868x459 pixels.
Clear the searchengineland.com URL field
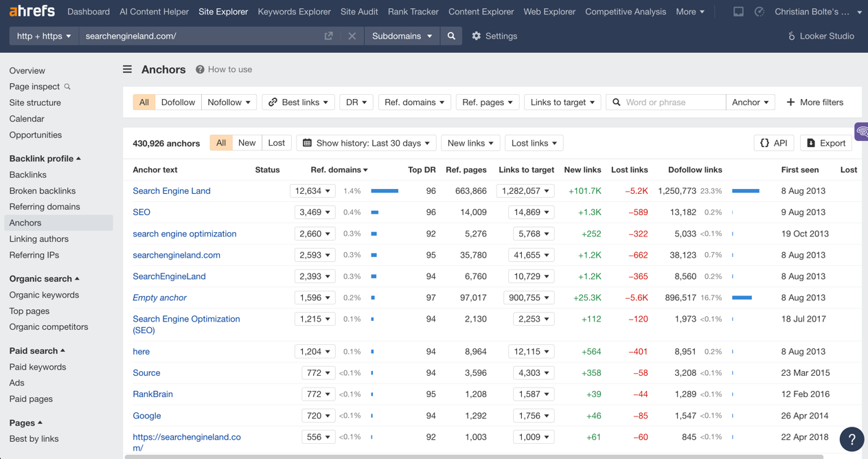pyautogui.click(x=352, y=36)
